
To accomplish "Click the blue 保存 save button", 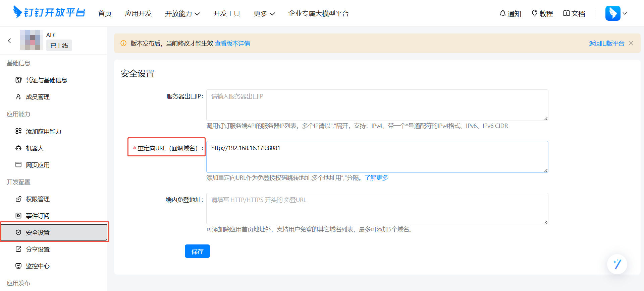I will coord(197,251).
